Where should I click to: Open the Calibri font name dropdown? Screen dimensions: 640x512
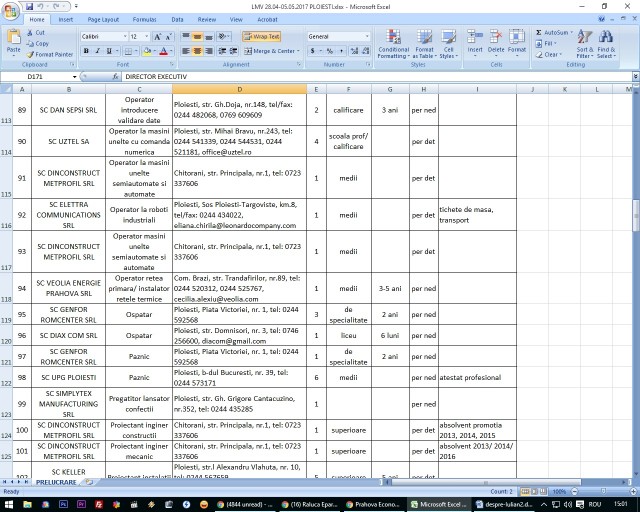[x=125, y=37]
